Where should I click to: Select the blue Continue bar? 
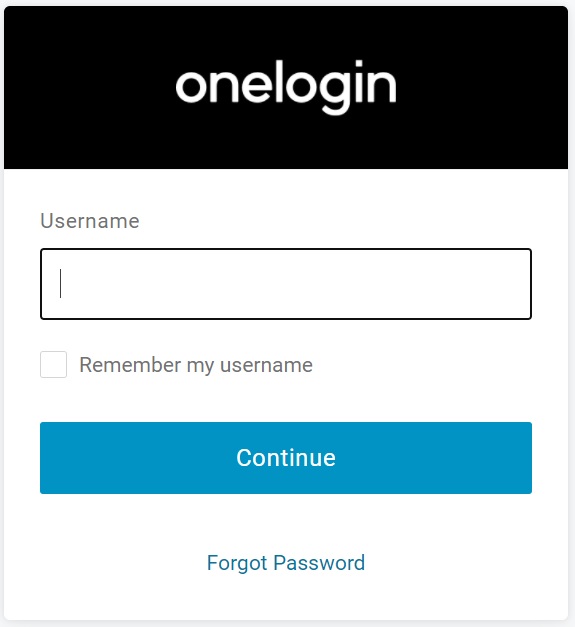tap(286, 458)
